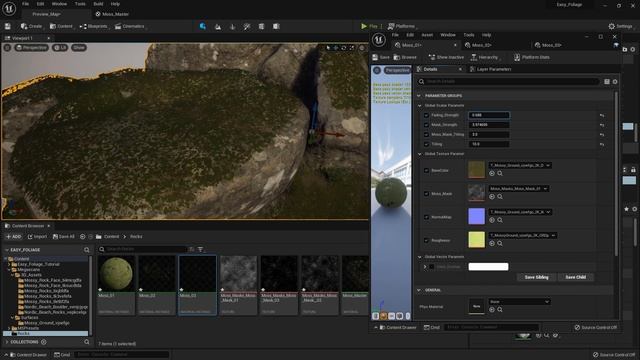Click Save in material instance toolbar
The image size is (640, 360).
pos(381,58)
